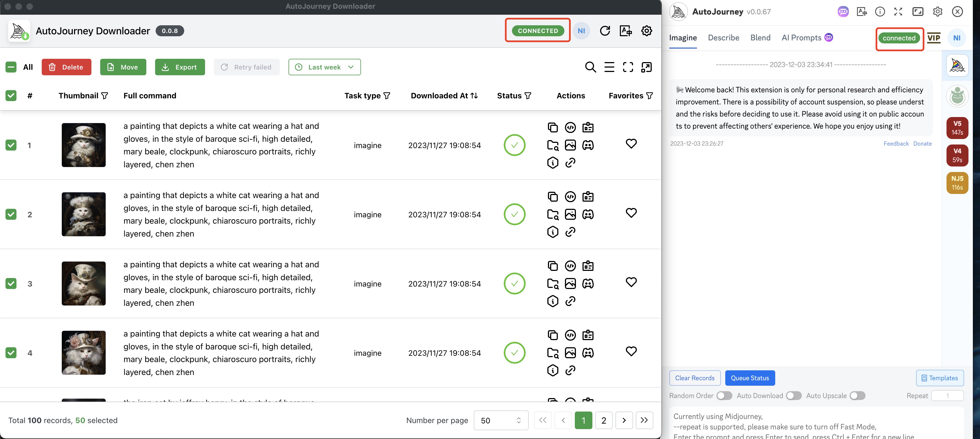Open the Task type column filter

click(387, 96)
